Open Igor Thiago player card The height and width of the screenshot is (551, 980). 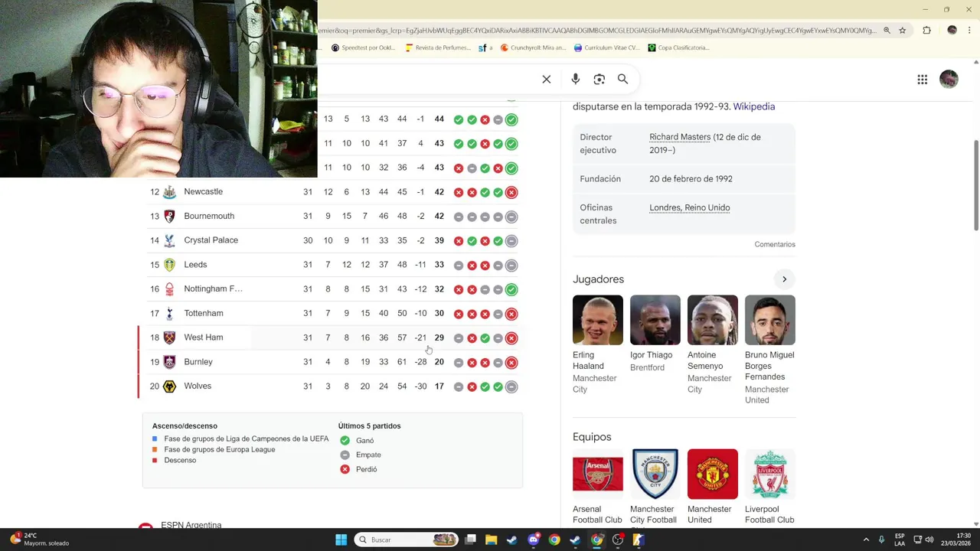(655, 334)
